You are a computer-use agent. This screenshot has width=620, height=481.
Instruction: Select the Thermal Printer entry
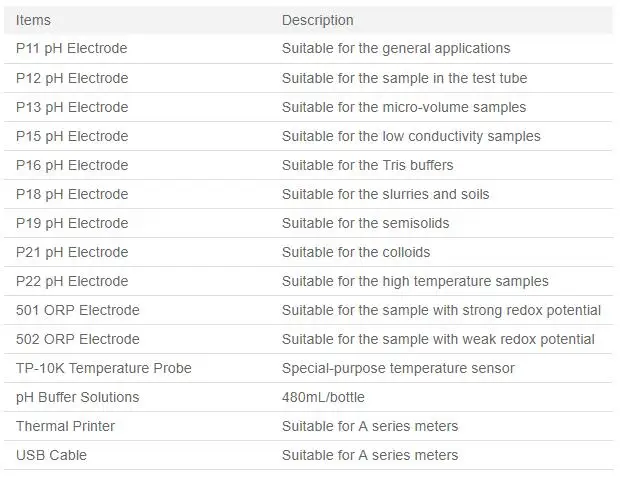point(65,426)
